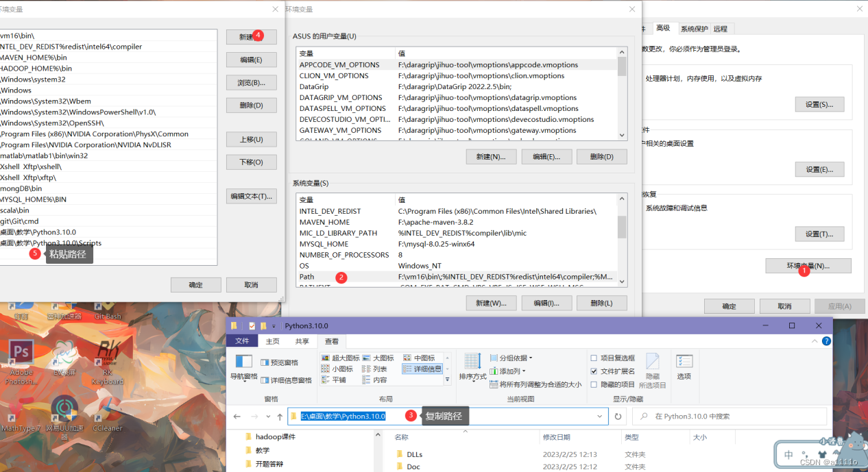Open Explorer help question-mark icon
This screenshot has width=868, height=472.
coord(826,341)
